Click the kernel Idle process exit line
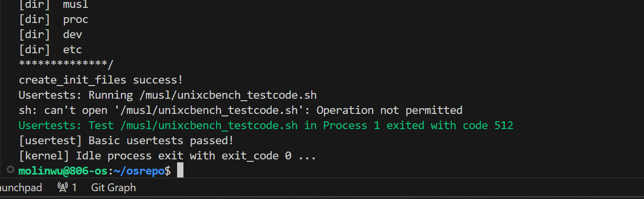Viewport: 644px width, 199px height. click(x=167, y=156)
